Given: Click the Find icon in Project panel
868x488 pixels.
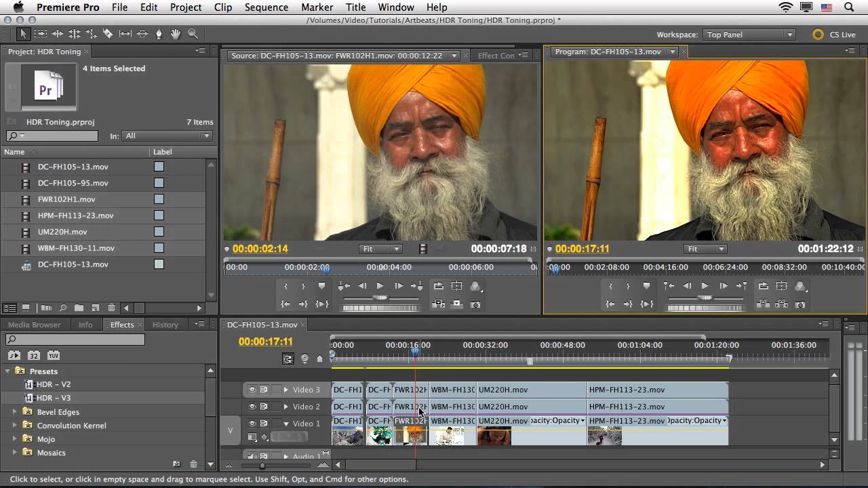Looking at the screenshot, I should [63, 308].
